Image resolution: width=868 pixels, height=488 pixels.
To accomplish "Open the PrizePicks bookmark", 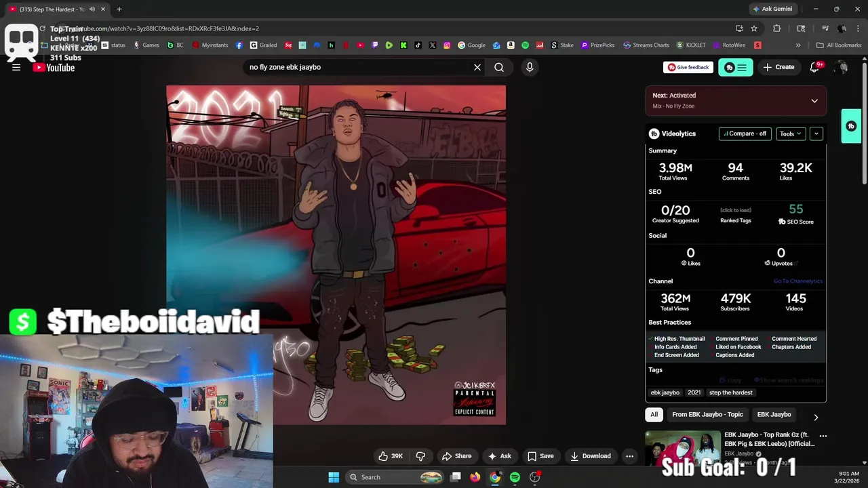I will (597, 45).
